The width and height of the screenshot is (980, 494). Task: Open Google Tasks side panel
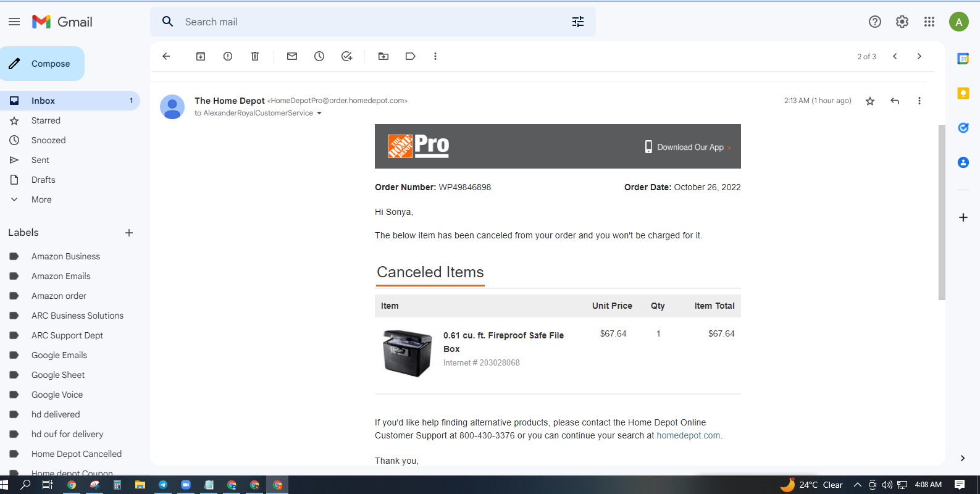coord(963,128)
